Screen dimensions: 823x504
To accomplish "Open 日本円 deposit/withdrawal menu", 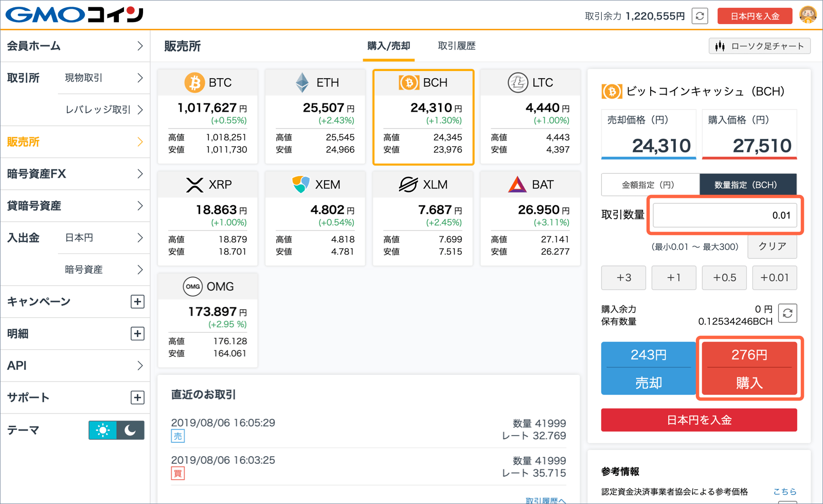I will click(x=104, y=238).
